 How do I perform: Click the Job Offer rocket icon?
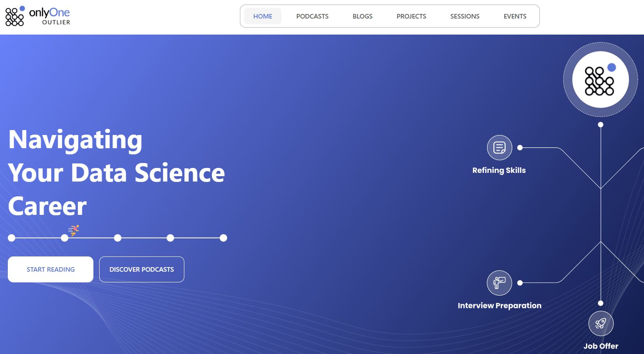[601, 323]
